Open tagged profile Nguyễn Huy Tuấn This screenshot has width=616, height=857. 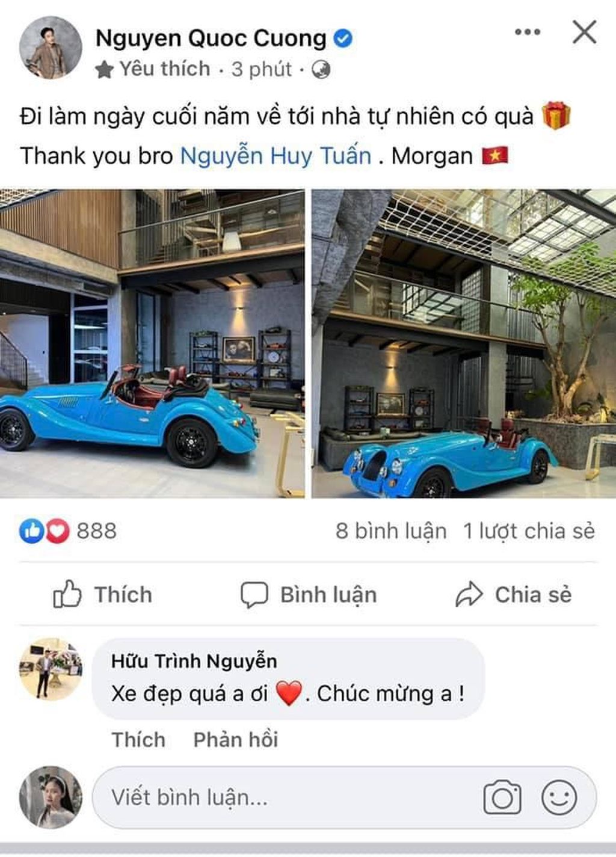(276, 156)
